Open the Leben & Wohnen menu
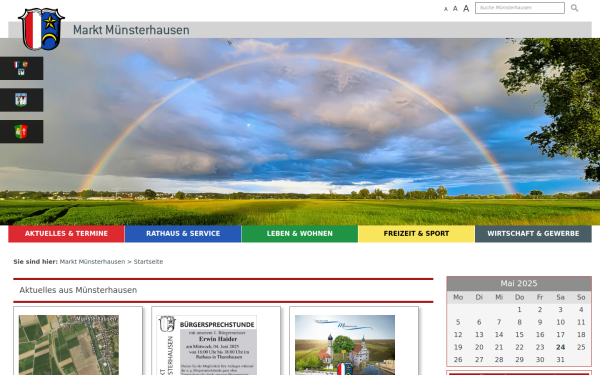 tap(300, 233)
